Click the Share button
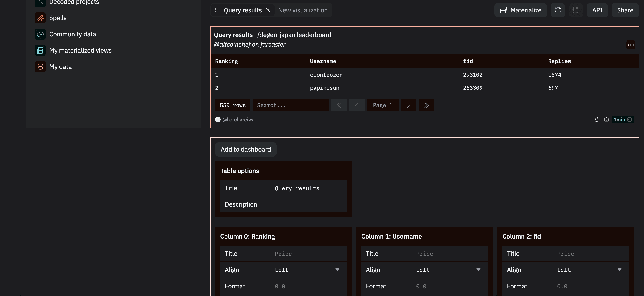Viewport: 644px width, 296px height. click(625, 10)
